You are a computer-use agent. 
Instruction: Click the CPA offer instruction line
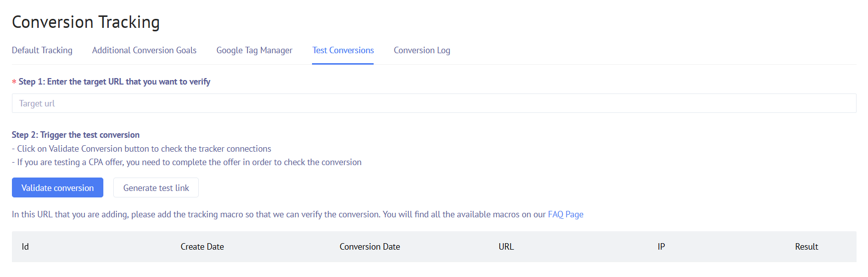click(187, 162)
